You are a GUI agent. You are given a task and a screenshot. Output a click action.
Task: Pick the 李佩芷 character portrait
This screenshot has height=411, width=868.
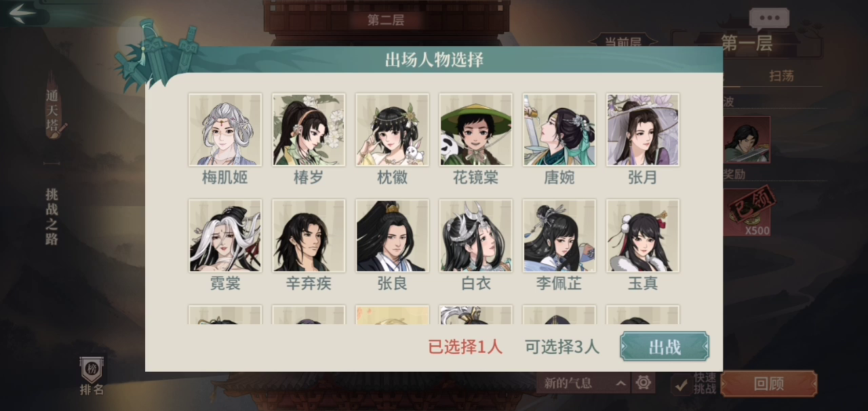[559, 235]
